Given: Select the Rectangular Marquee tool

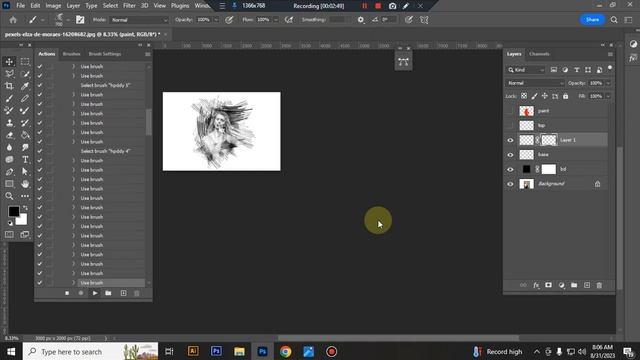Looking at the screenshot, I should click(x=25, y=62).
